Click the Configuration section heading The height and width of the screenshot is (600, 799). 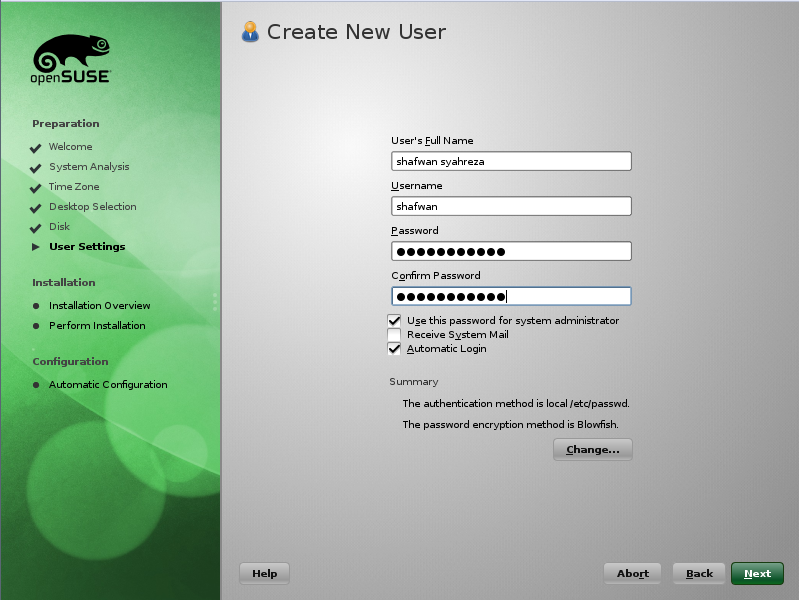coord(70,361)
